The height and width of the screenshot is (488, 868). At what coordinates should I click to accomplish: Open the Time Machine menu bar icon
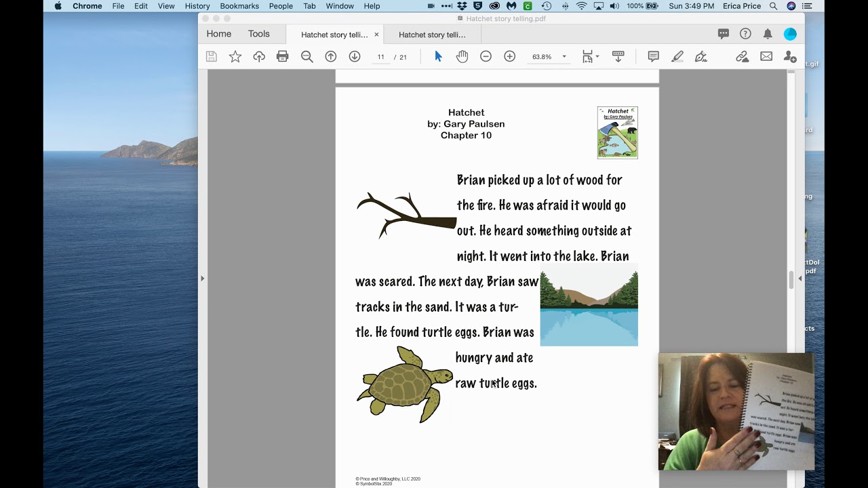click(x=546, y=6)
